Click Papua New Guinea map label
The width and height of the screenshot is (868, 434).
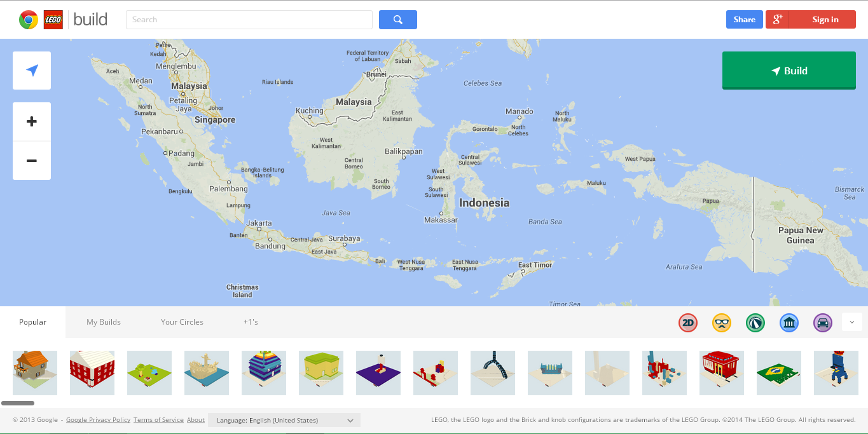click(801, 235)
